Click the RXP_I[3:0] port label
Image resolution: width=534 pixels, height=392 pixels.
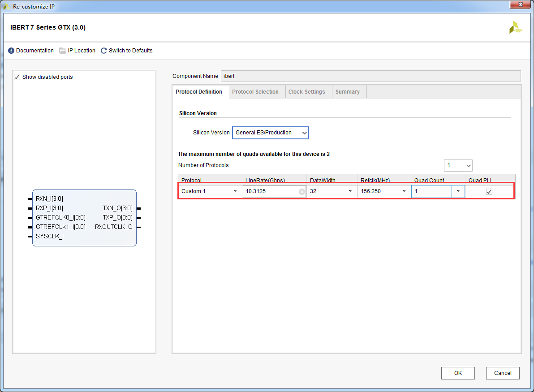coord(49,208)
